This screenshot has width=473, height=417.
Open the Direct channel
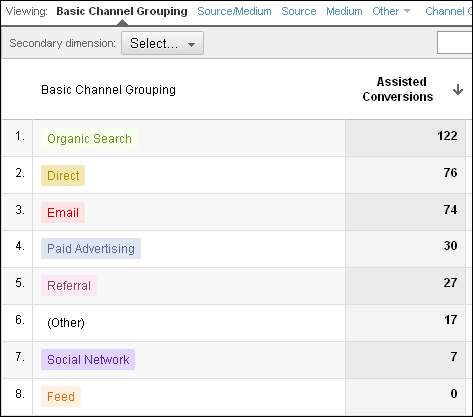pos(63,175)
